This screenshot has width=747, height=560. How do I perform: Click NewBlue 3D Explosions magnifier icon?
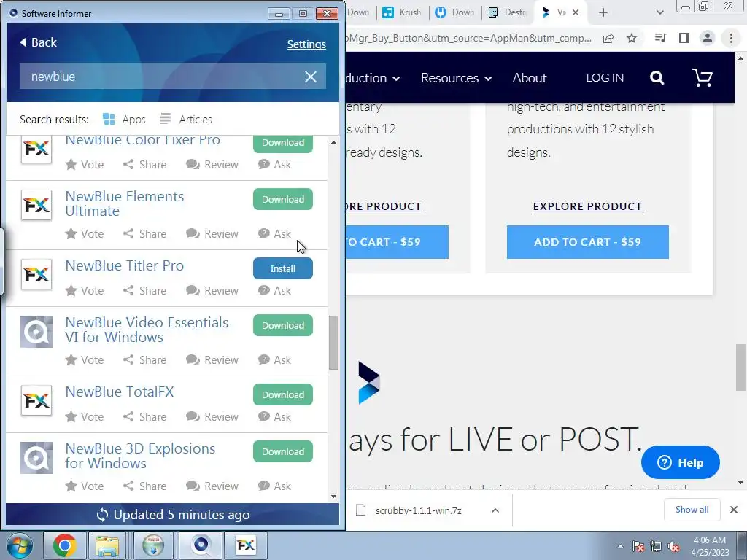pos(36,458)
